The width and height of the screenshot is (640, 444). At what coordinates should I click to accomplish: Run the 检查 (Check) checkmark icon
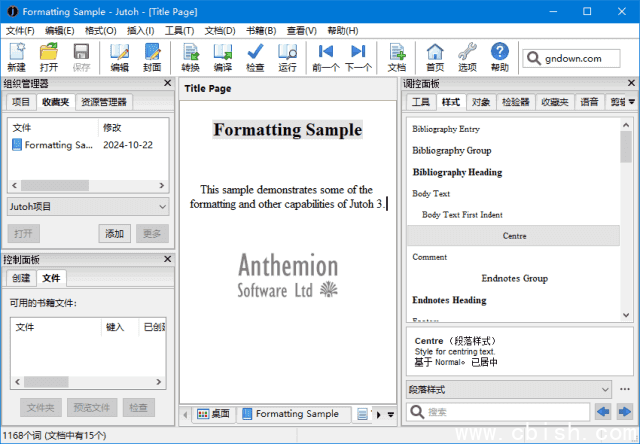point(255,57)
